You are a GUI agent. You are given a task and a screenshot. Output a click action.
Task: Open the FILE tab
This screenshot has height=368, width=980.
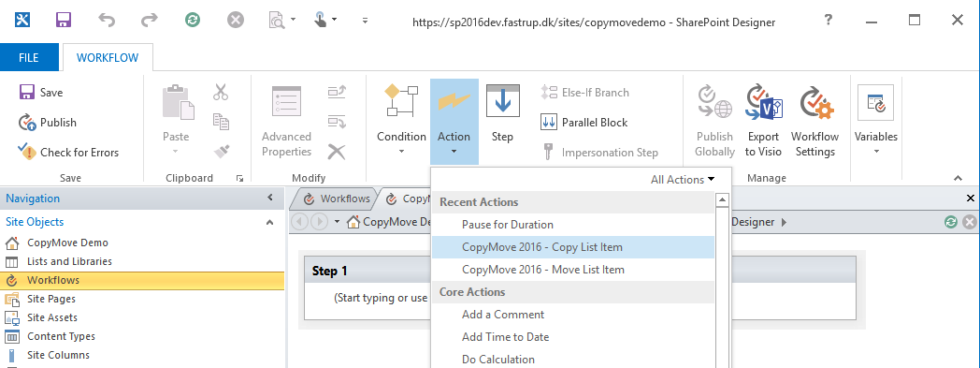coord(29,57)
